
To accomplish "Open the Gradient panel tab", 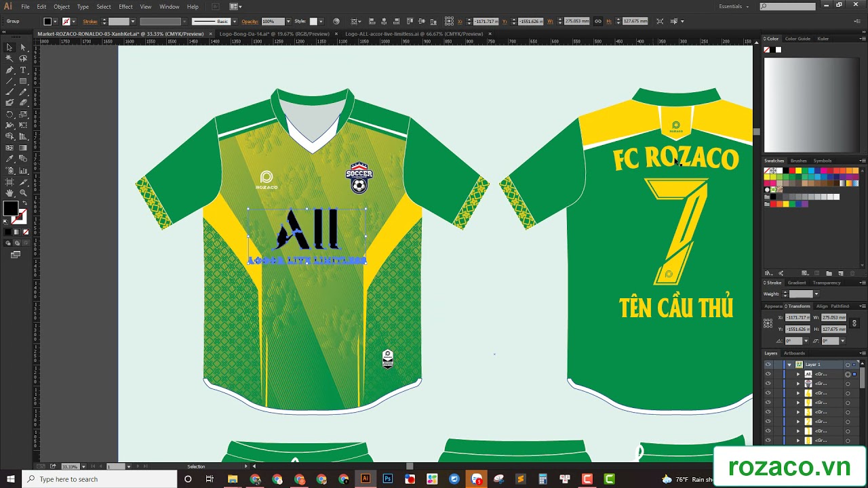I will 797,283.
